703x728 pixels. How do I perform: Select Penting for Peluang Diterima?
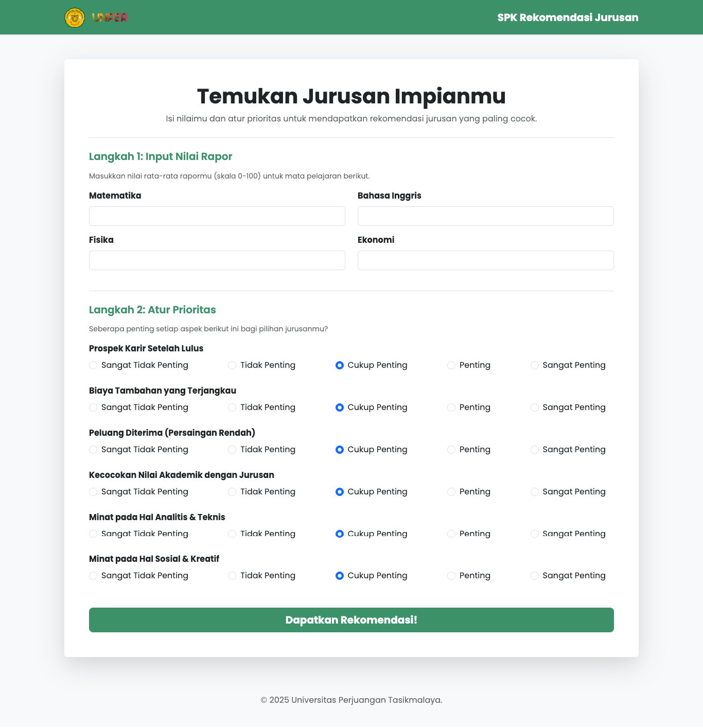pos(451,449)
